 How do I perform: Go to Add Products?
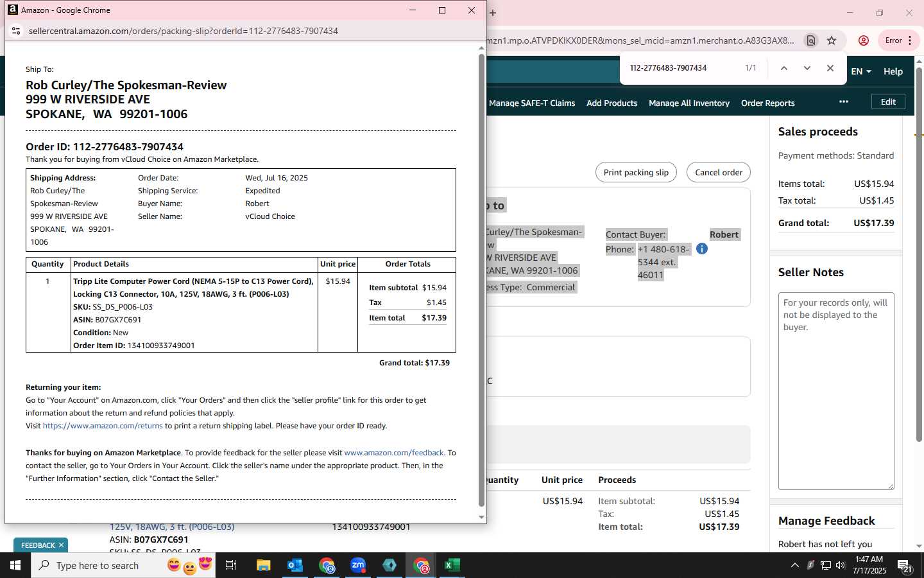[612, 103]
